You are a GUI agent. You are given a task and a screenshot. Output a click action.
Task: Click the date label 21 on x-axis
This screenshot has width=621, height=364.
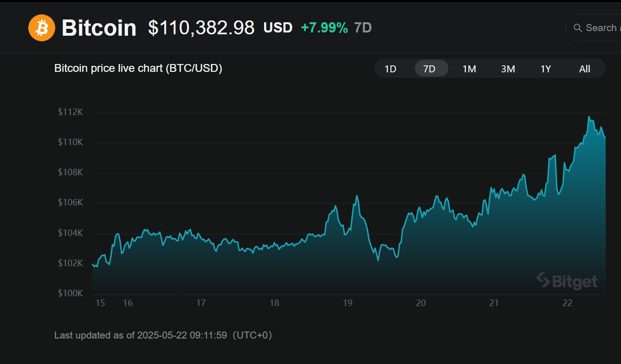click(494, 303)
